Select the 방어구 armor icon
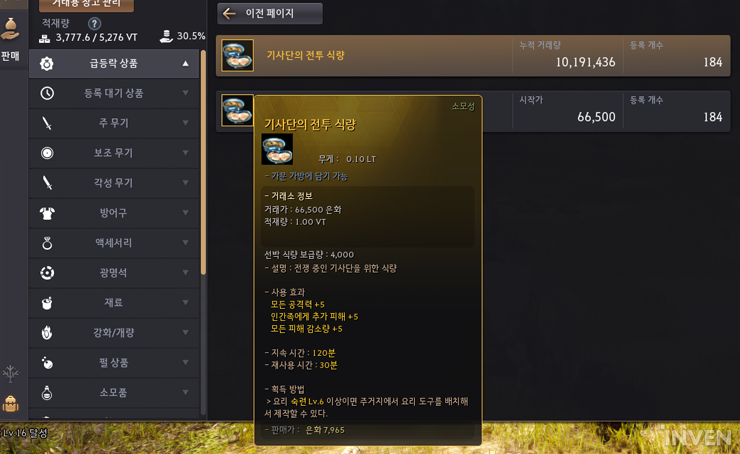The height and width of the screenshot is (454, 740). tap(47, 213)
